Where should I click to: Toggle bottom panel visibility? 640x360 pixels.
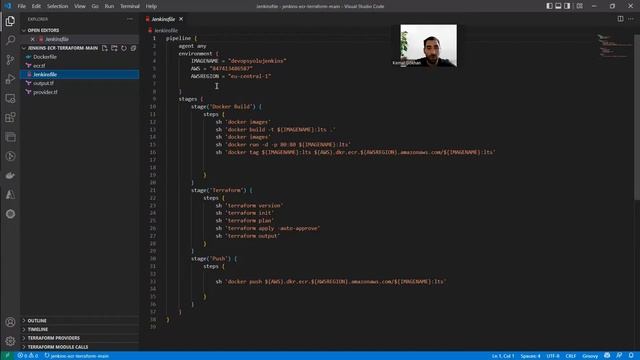coord(558,6)
